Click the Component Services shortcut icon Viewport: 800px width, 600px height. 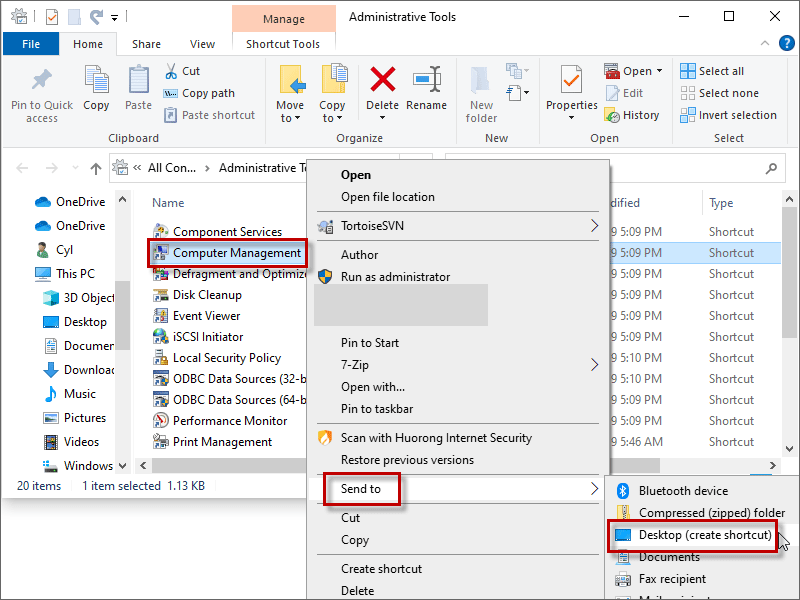161,232
